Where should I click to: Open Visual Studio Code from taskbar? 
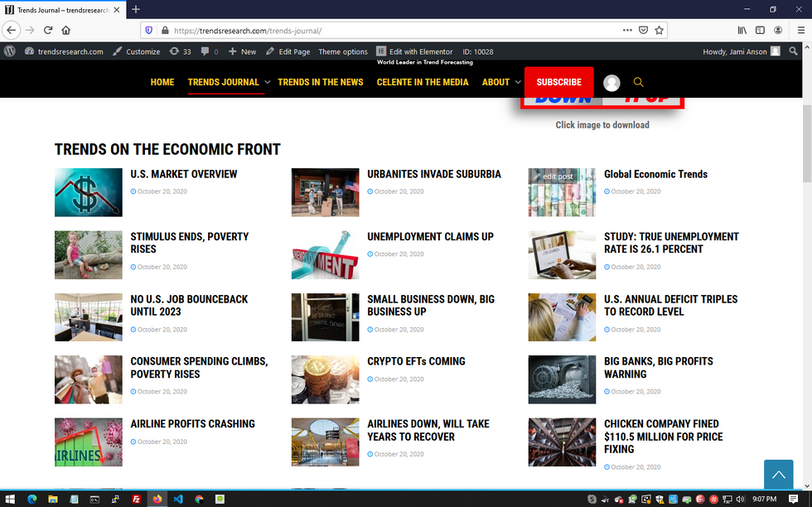178,500
